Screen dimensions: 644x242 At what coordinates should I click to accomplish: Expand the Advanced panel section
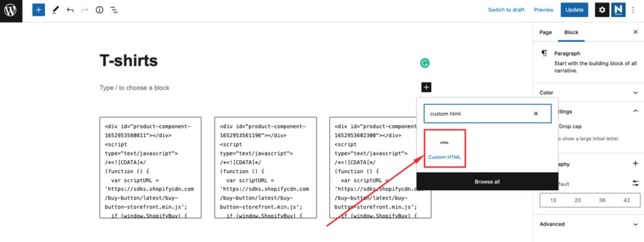point(635,224)
